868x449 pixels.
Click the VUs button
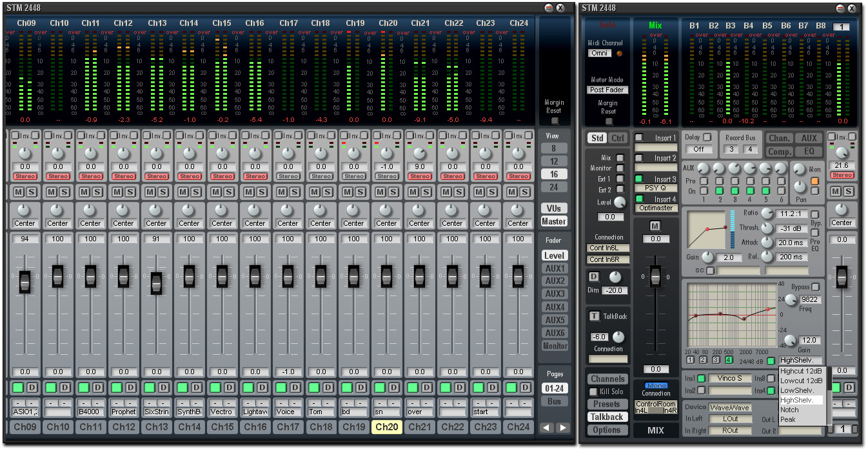[x=554, y=208]
